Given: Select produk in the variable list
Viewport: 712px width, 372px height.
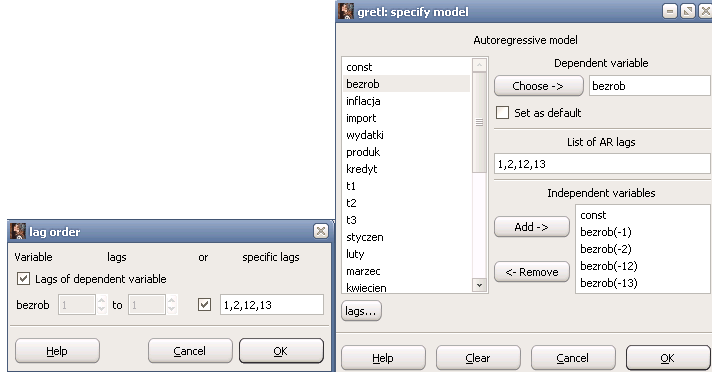Looking at the screenshot, I should point(407,152).
